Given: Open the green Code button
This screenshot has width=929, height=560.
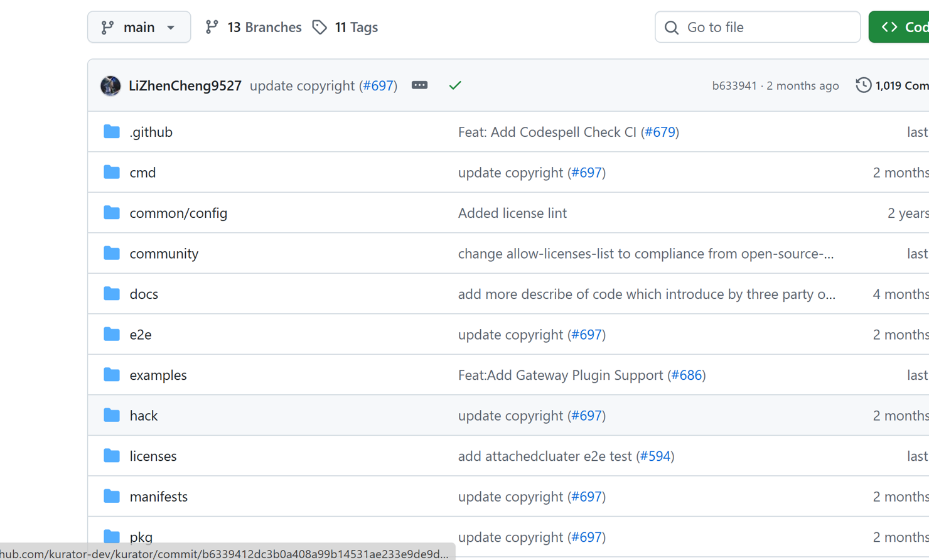Looking at the screenshot, I should [x=899, y=27].
